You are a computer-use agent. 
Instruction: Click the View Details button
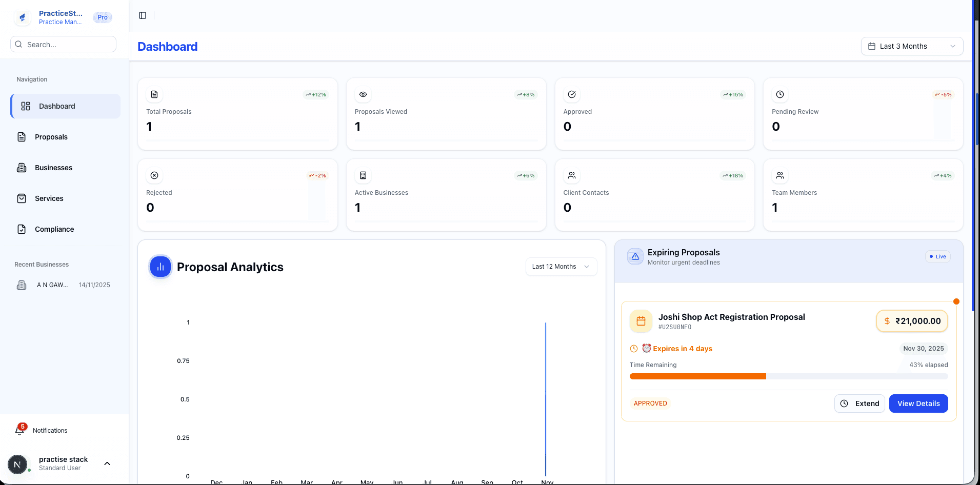pos(918,403)
